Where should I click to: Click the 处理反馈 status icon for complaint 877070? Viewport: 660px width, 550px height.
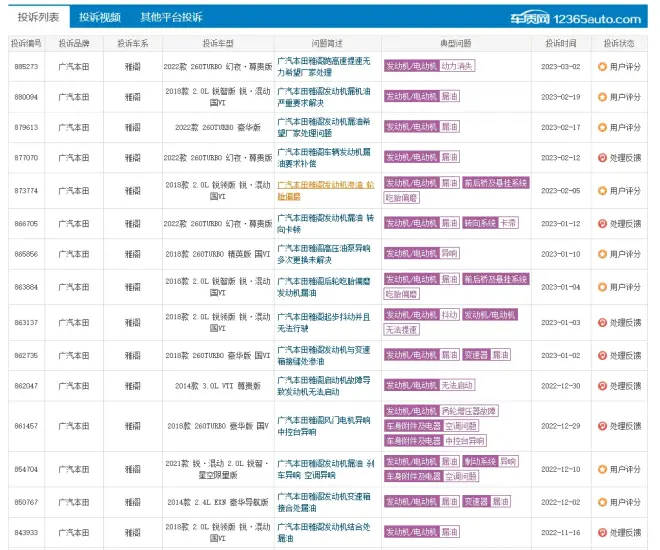click(602, 158)
